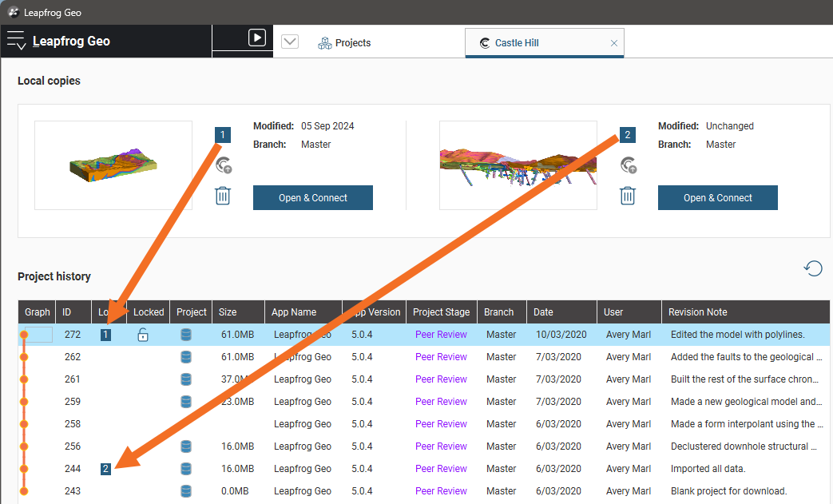The height and width of the screenshot is (504, 833).
Task: Switch to the Projects tab
Action: pyautogui.click(x=344, y=43)
